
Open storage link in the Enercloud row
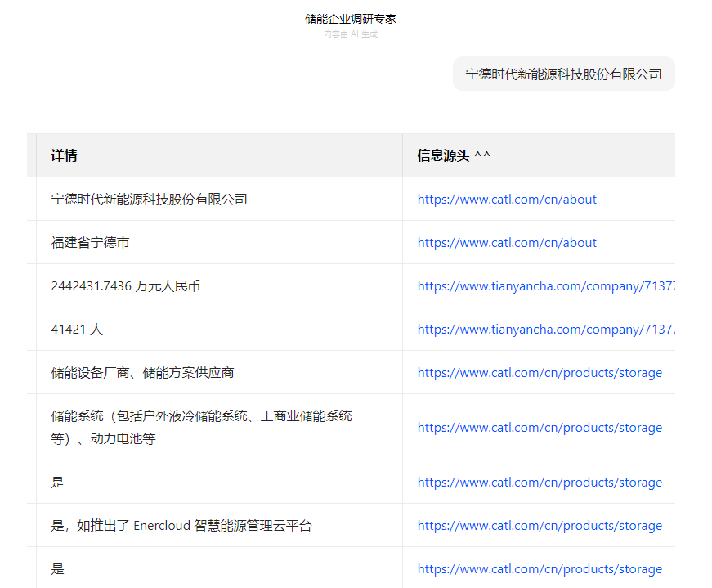(x=540, y=526)
